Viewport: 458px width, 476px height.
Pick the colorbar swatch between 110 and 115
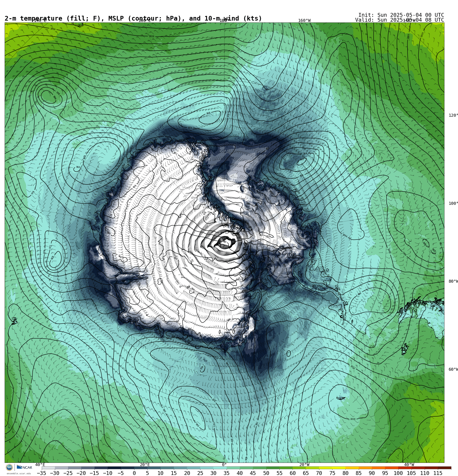coord(431,468)
